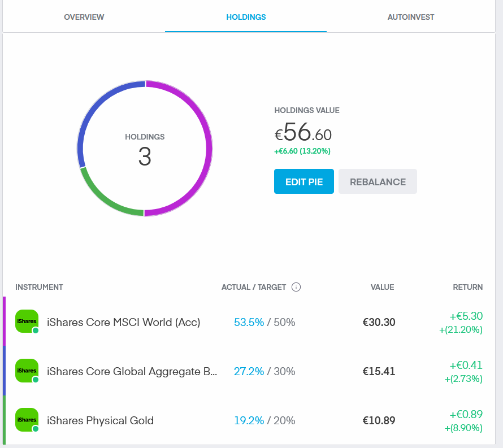503x448 pixels.
Task: Open the iShares Physical Gold holding
Action: click(100, 421)
